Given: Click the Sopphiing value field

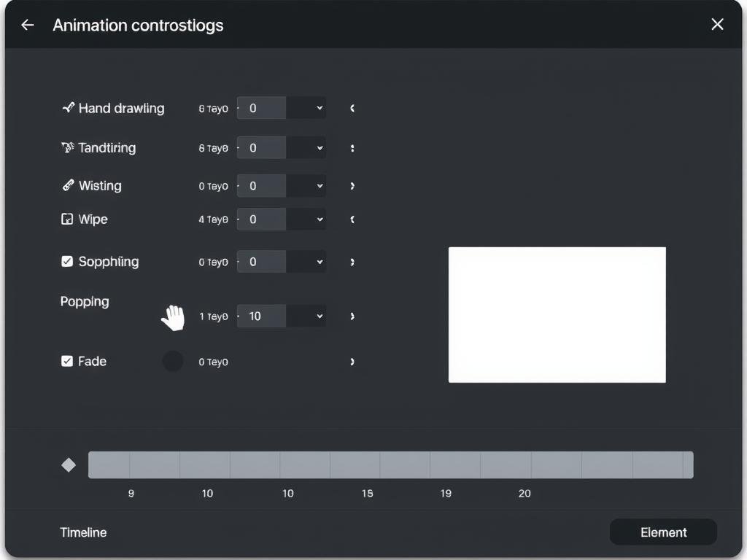Looking at the screenshot, I should click(x=262, y=262).
